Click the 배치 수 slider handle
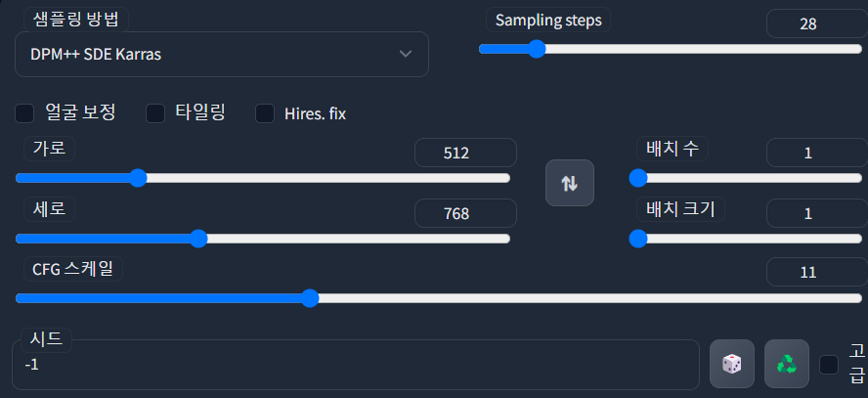 (638, 178)
